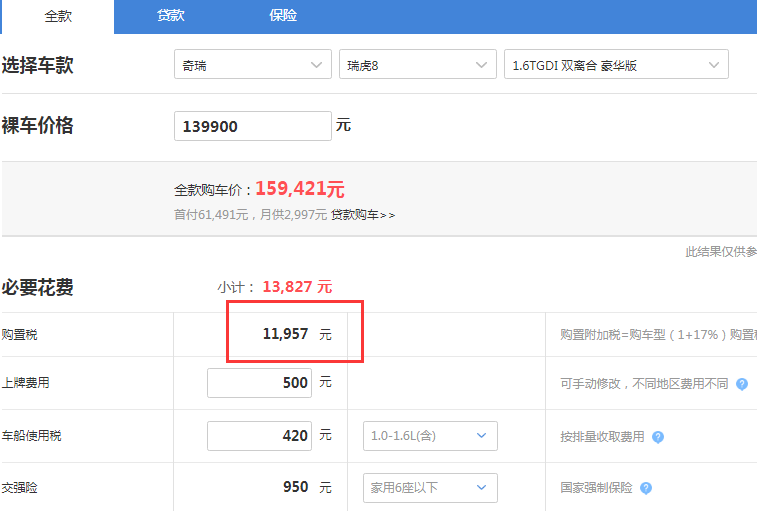Click the 上牌费用 input field showing 500

pyautogui.click(x=259, y=383)
